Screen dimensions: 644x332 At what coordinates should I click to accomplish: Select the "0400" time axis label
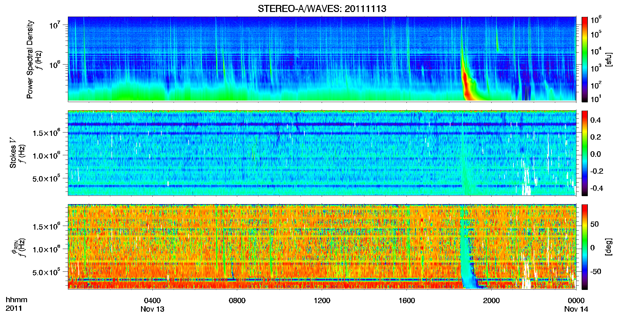(152, 300)
